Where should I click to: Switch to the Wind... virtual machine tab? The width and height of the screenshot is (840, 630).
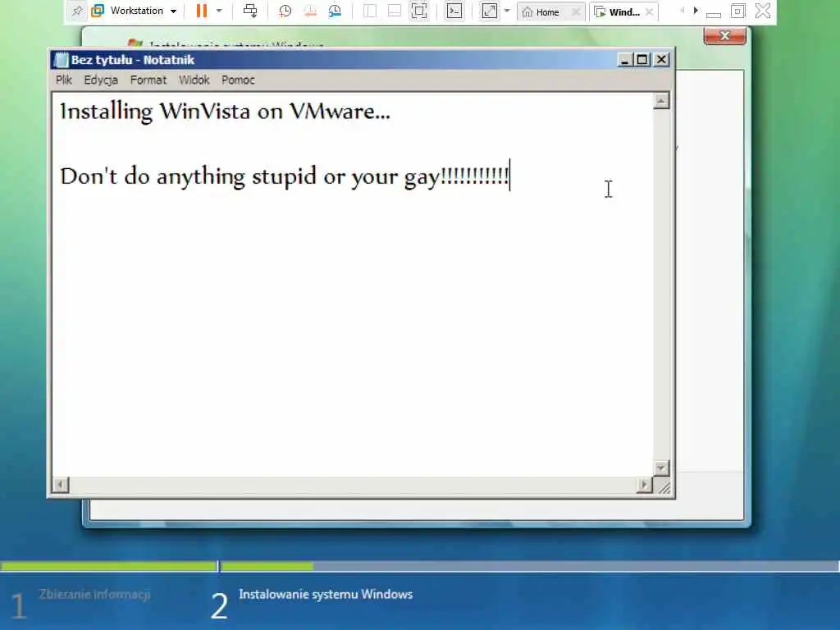pos(617,11)
